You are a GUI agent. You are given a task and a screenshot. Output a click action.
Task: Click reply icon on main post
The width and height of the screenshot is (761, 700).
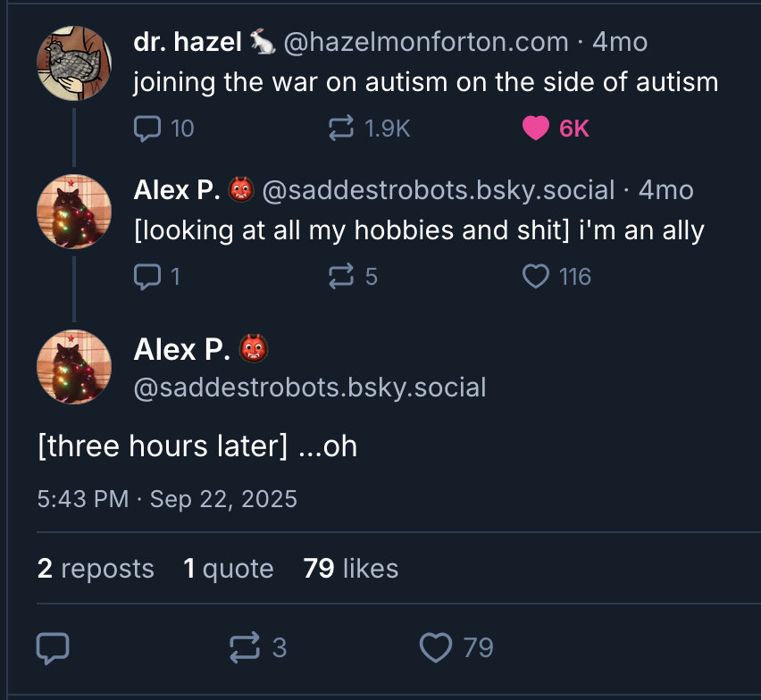click(x=53, y=647)
